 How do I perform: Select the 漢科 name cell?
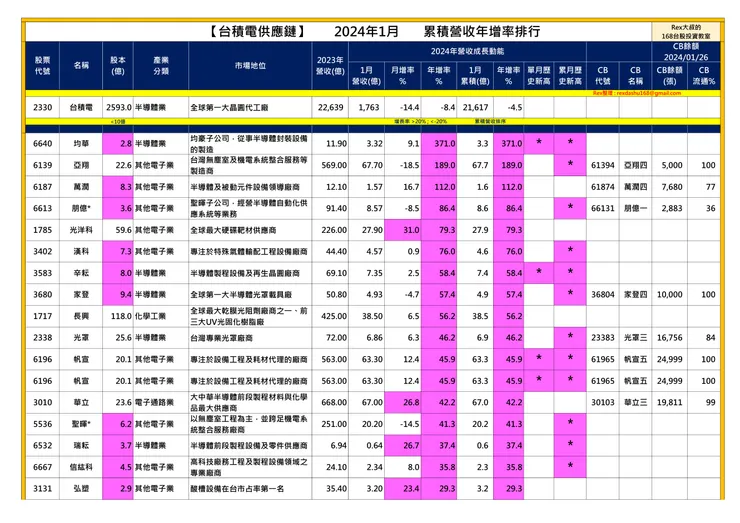pos(81,252)
